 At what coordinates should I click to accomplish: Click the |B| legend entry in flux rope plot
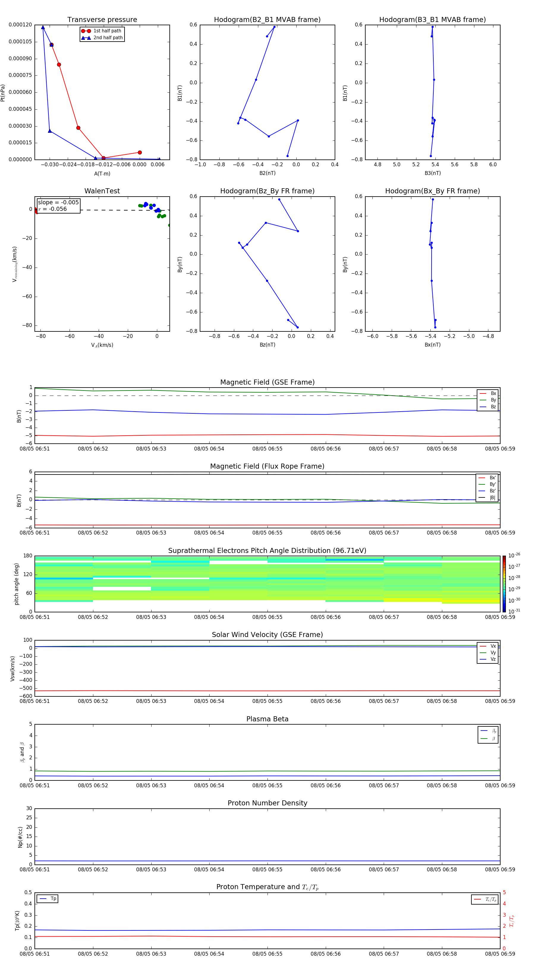point(487,498)
